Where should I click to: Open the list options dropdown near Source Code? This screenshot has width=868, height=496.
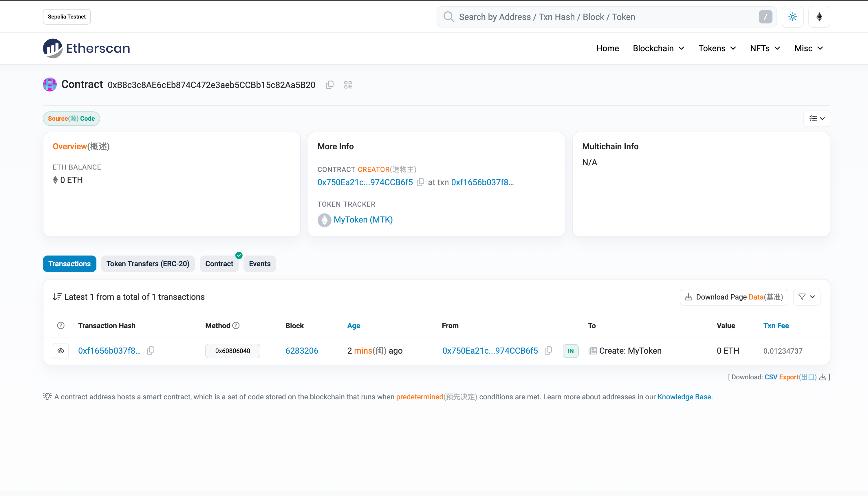pyautogui.click(x=816, y=119)
